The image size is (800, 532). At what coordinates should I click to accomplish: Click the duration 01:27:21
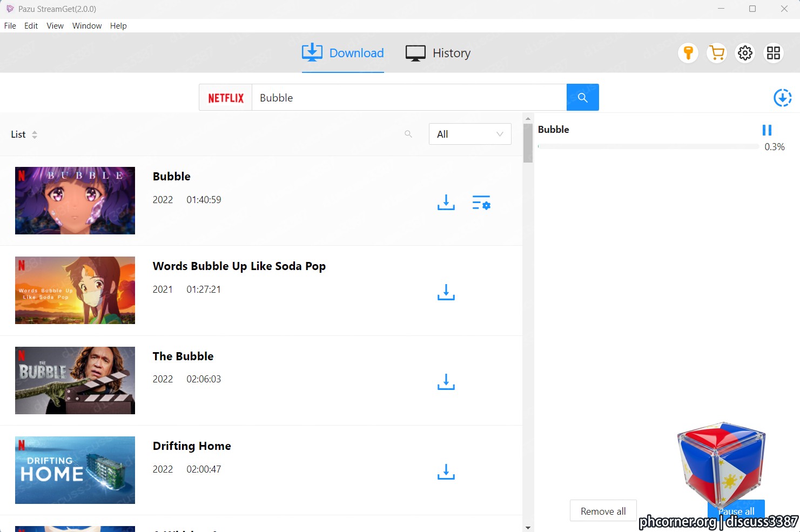pos(204,289)
